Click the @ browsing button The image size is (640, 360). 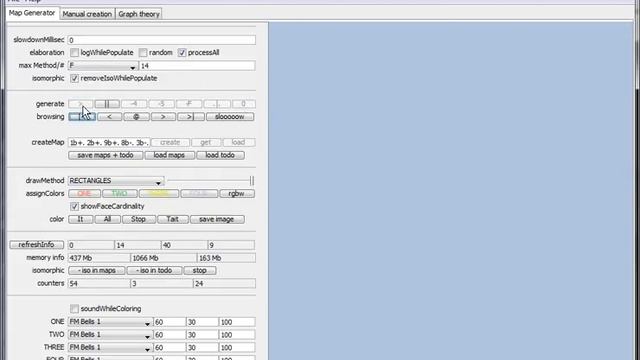(x=136, y=117)
